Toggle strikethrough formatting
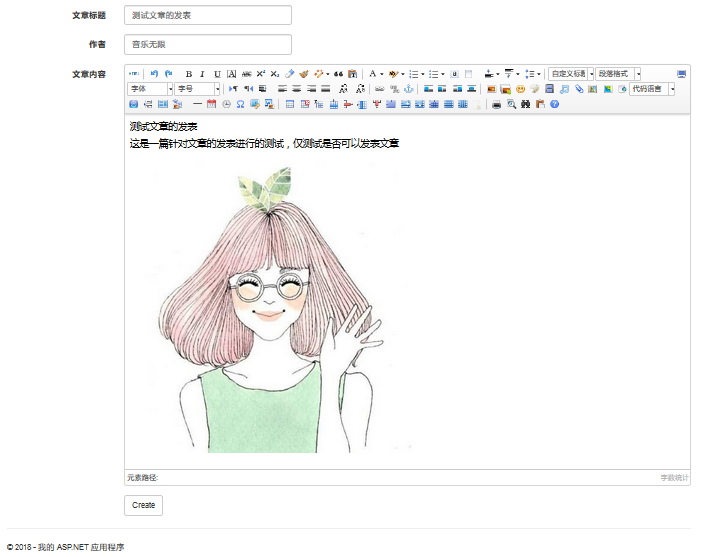This screenshot has width=722, height=557. [x=246, y=74]
